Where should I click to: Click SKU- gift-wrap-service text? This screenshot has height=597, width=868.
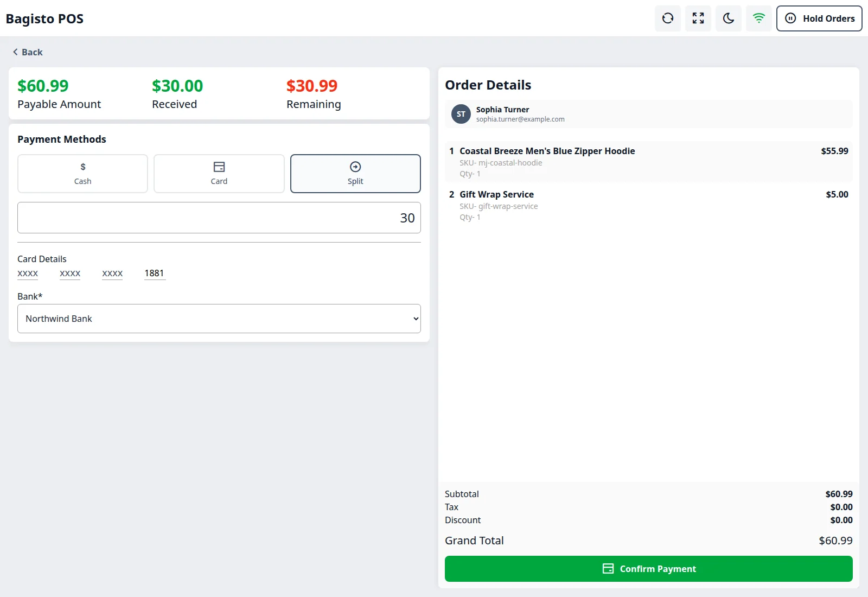coord(499,206)
